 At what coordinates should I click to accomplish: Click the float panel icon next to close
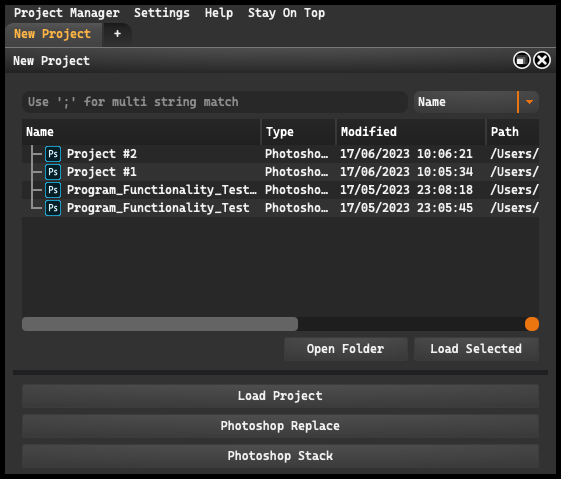click(522, 60)
